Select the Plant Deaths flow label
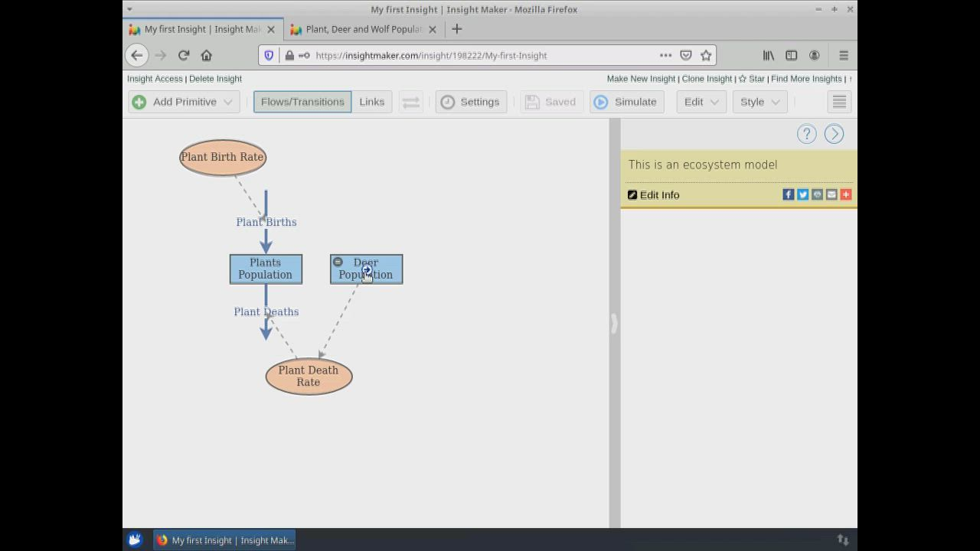This screenshot has height=551, width=980. (266, 311)
